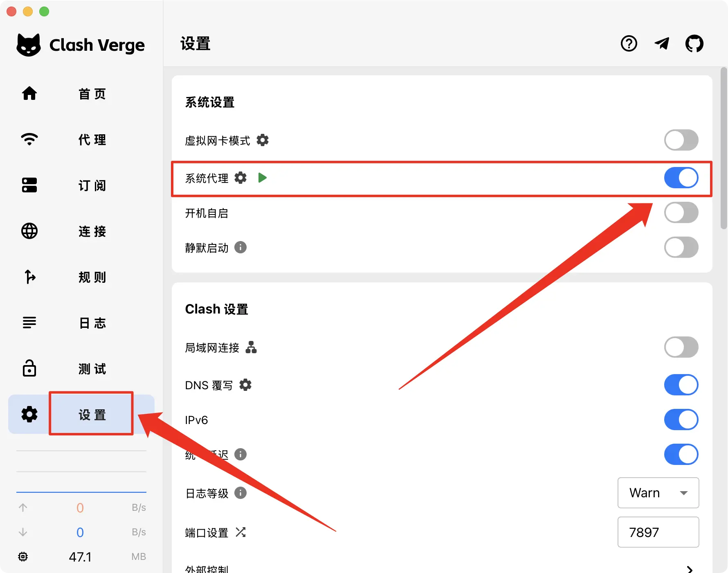
Task: Click the info icon beside 静默启动
Action: click(240, 248)
